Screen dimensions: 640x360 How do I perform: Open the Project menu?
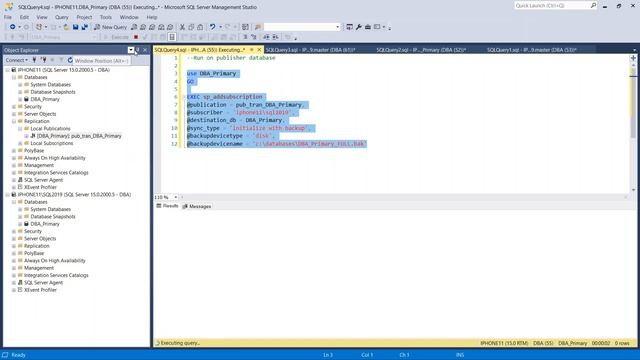(84, 17)
